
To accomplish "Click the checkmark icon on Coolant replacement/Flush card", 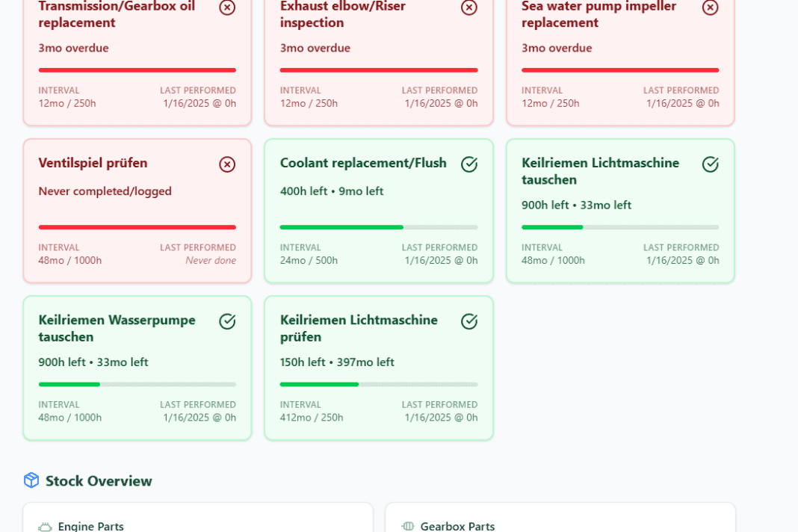I will click(x=469, y=164).
